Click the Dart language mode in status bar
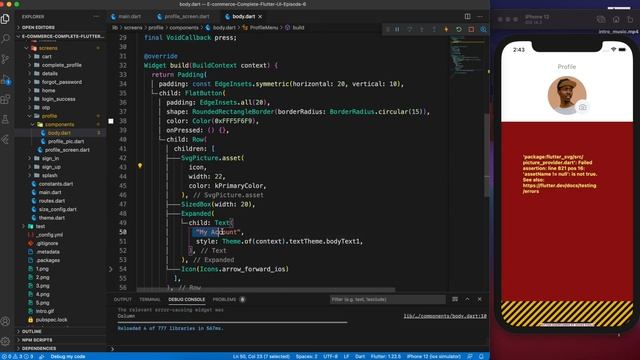 [x=360, y=356]
